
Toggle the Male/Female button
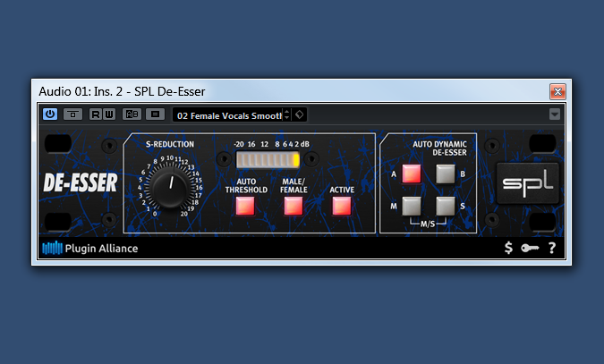(293, 206)
